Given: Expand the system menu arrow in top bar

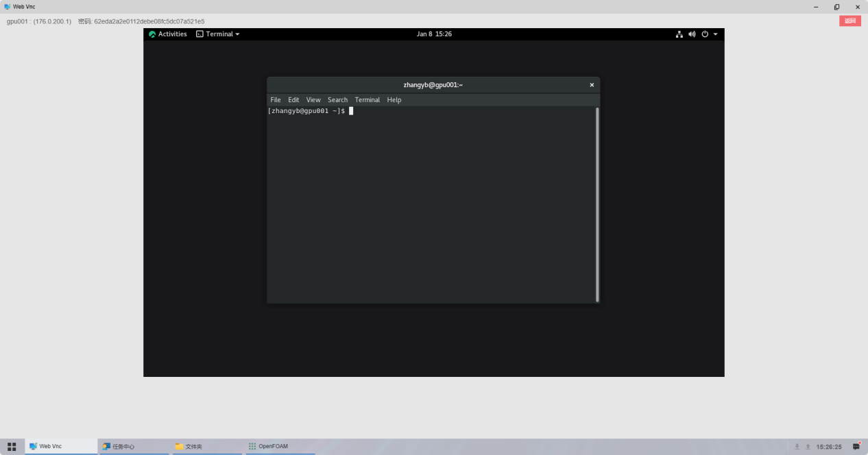Looking at the screenshot, I should (715, 34).
